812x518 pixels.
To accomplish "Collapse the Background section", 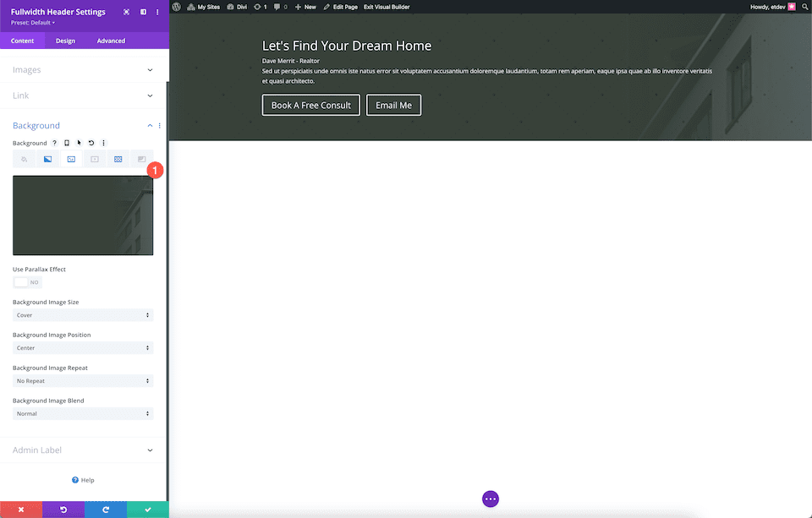I will 150,126.
